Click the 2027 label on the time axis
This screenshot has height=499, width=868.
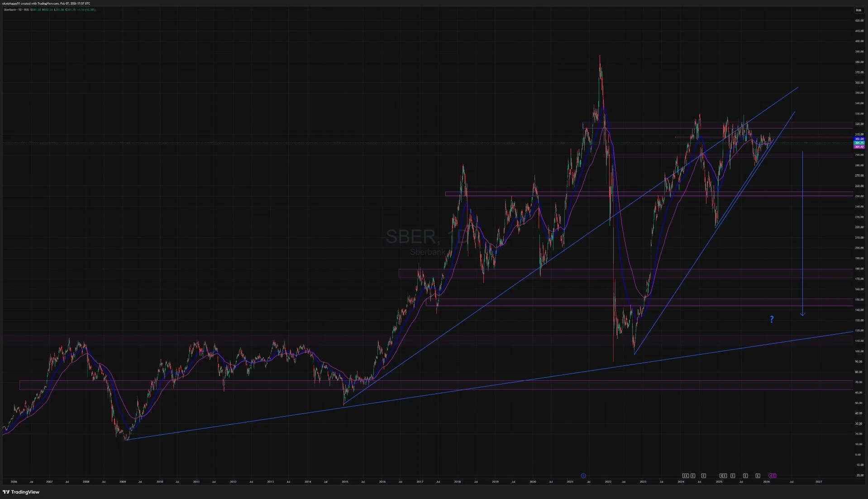(818, 482)
